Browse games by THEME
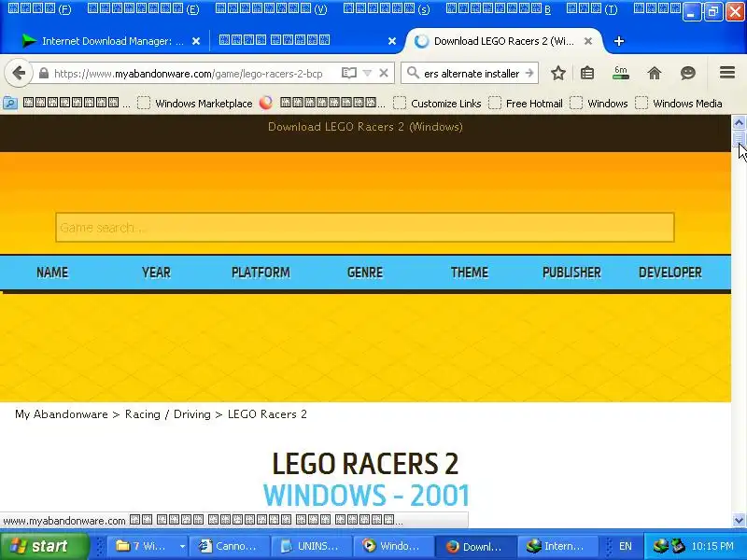This screenshot has width=747, height=560. point(470,273)
